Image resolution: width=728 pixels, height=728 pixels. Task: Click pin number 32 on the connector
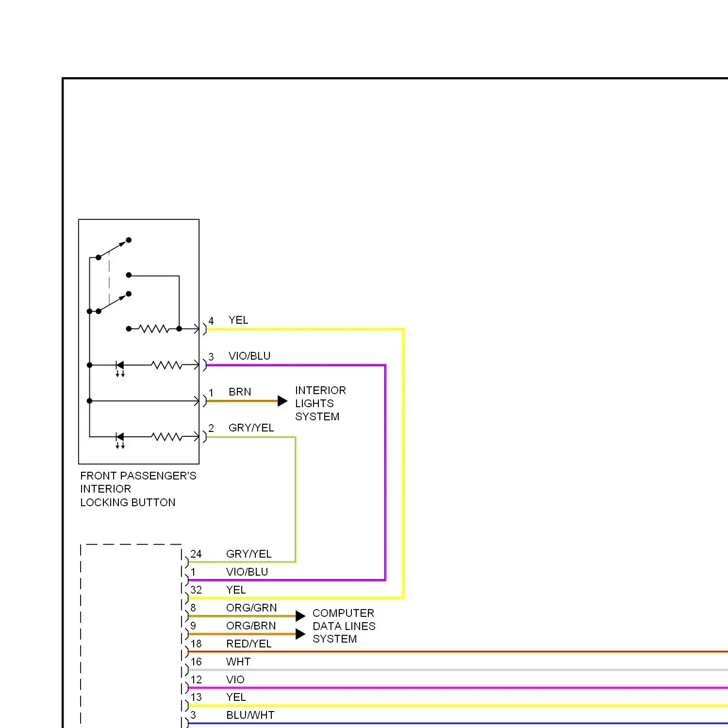[196, 590]
